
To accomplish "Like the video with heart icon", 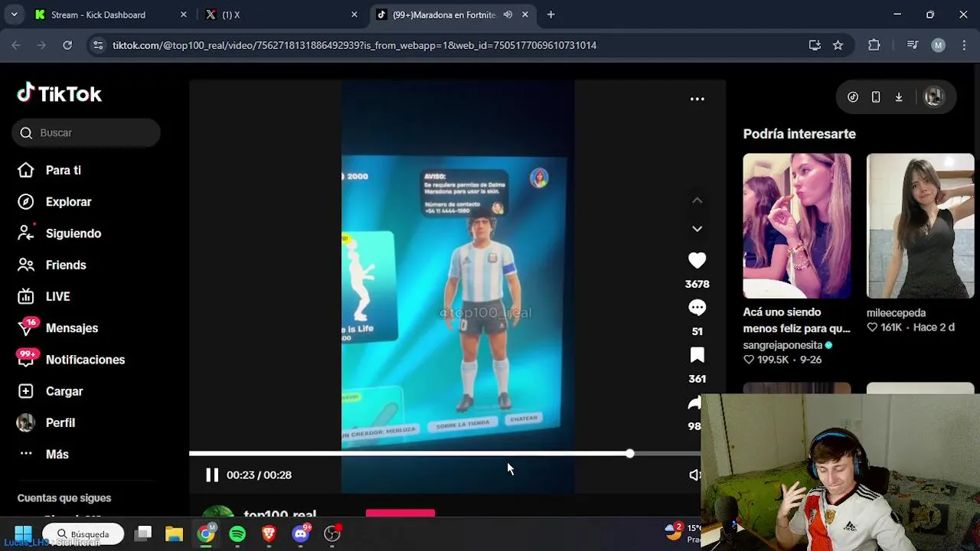I will coord(697,260).
